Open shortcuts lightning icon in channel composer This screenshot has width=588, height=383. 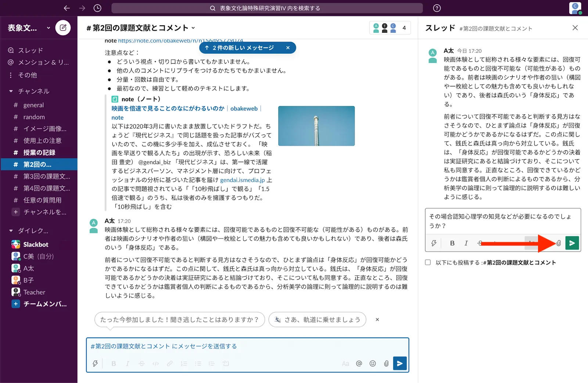(x=95, y=364)
